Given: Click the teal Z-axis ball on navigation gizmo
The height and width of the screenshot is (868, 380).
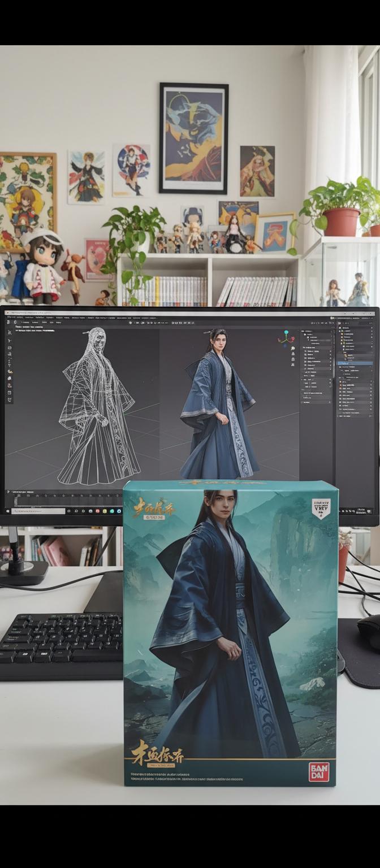Looking at the screenshot, I should pos(286,332).
